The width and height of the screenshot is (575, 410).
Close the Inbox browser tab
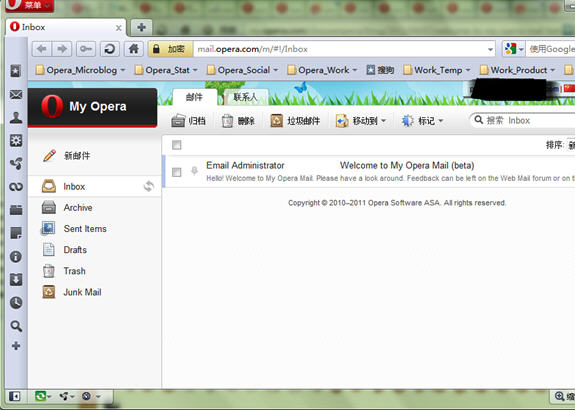(118, 28)
